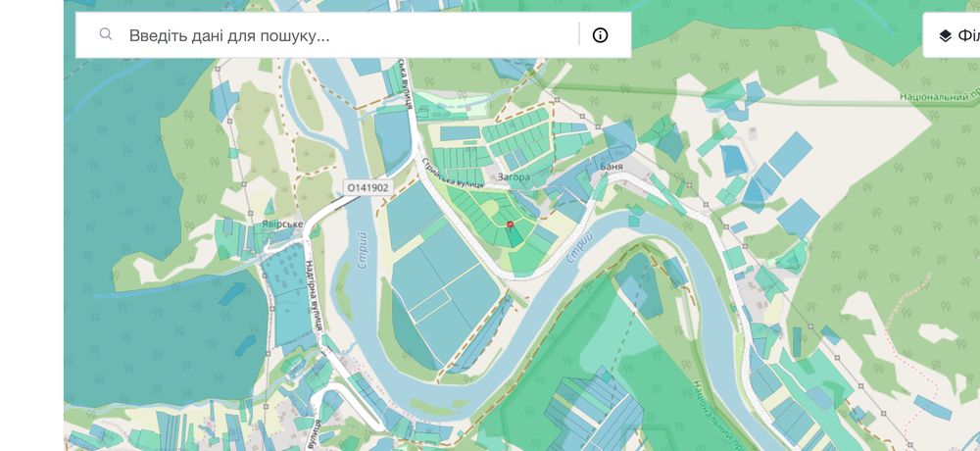Select the Надгірна вулиця street label
Viewport: 980px width, 451px height.
click(314, 295)
